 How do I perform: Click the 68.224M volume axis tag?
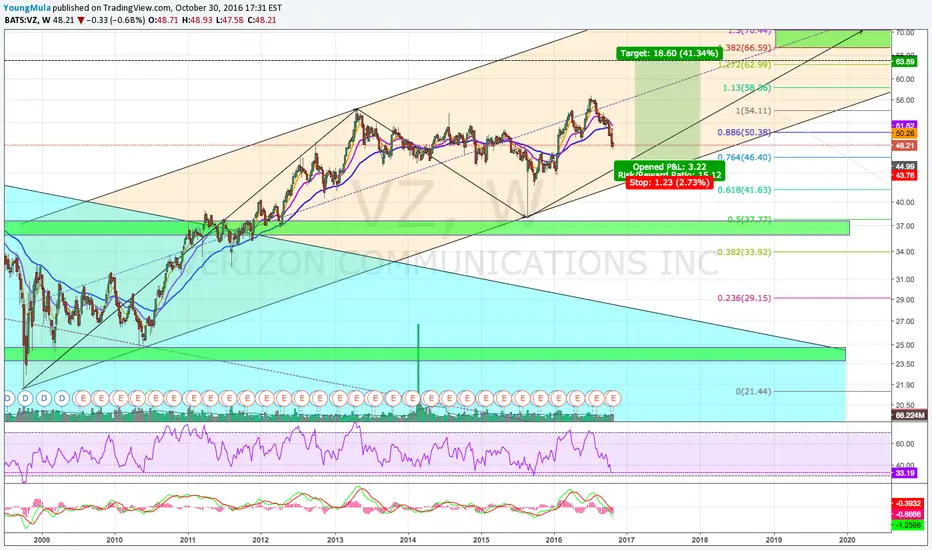(x=909, y=415)
